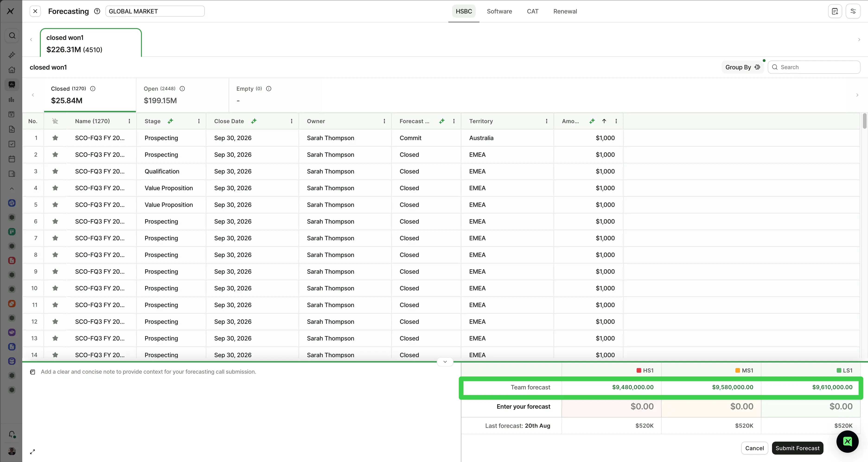Switch to the Software tab

click(499, 11)
